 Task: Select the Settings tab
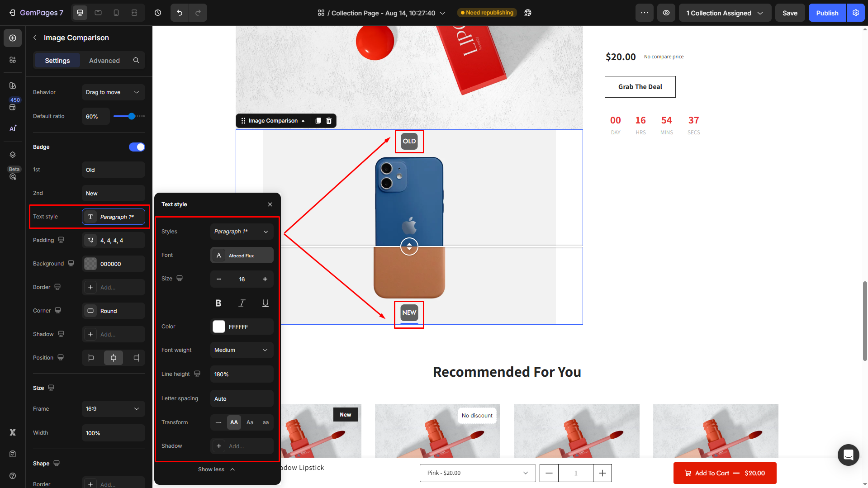click(57, 61)
